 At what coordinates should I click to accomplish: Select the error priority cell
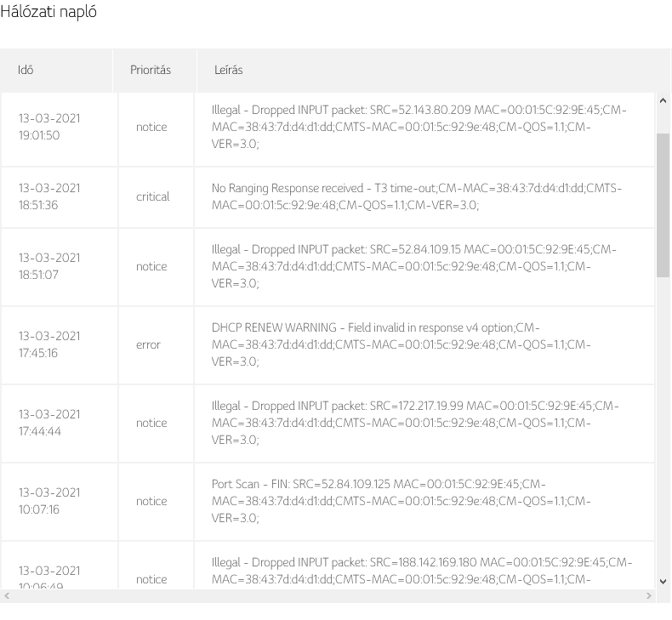[x=148, y=345]
